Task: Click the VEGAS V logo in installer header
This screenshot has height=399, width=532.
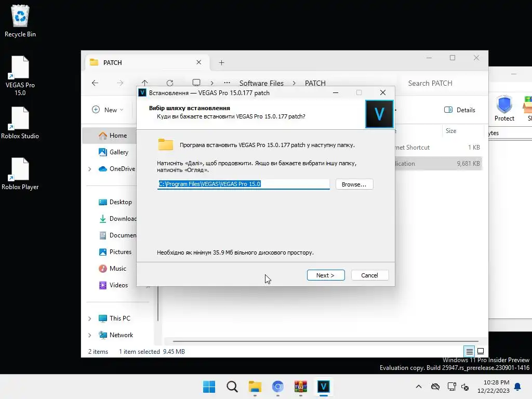Action: click(379, 114)
